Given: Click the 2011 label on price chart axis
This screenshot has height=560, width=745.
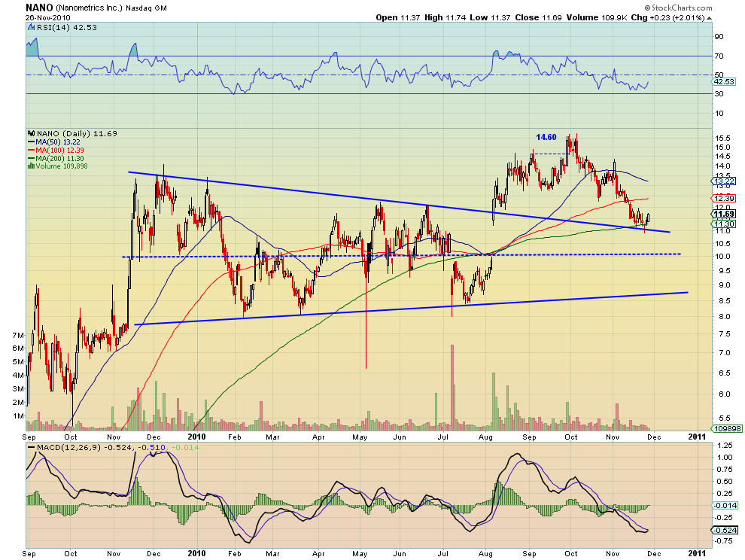Looking at the screenshot, I should click(x=697, y=437).
